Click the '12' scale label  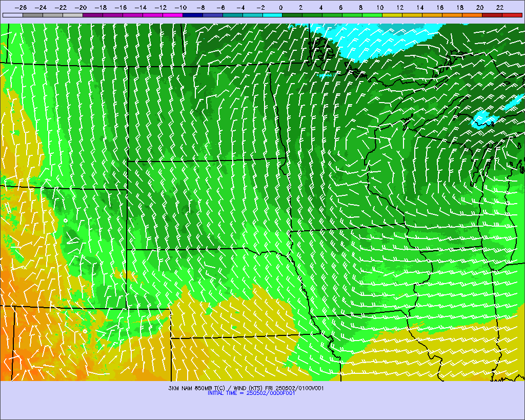coord(400,8)
